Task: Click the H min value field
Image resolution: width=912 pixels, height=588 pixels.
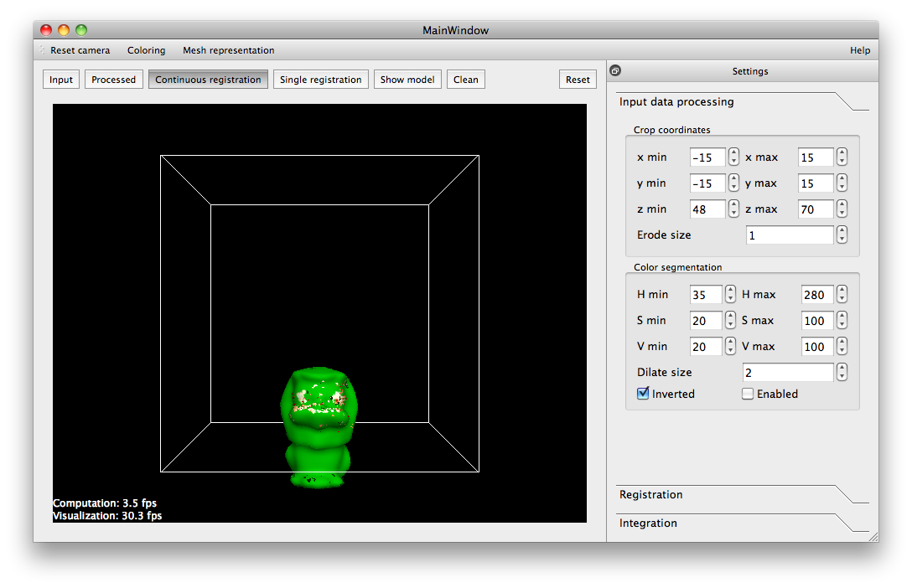Action: pyautogui.click(x=706, y=295)
